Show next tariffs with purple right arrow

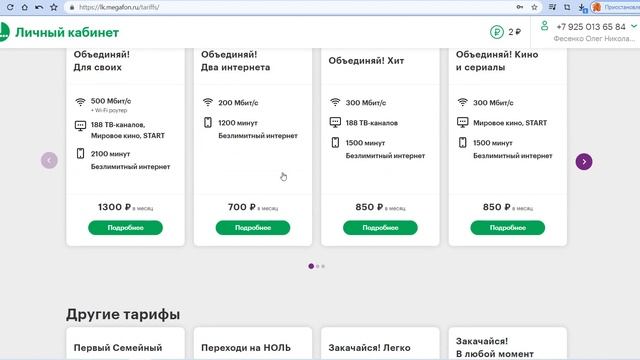pos(584,162)
